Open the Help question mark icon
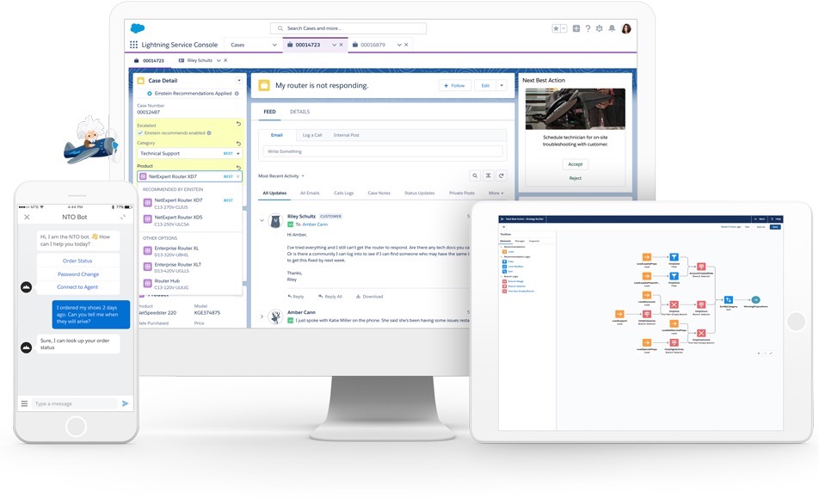Viewport: 819px width, 504px height. pos(588,28)
